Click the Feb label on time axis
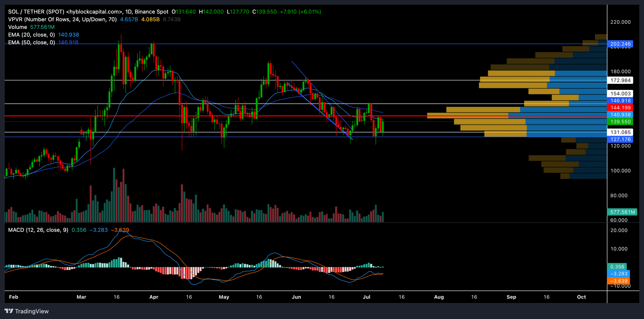Screen dimensions: 644x319 click(14, 297)
